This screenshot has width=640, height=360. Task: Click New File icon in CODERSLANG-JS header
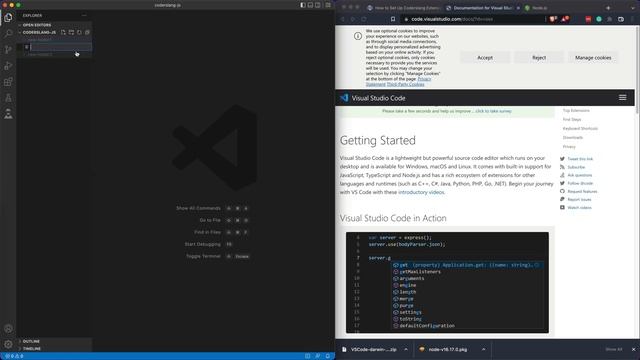click(63, 32)
